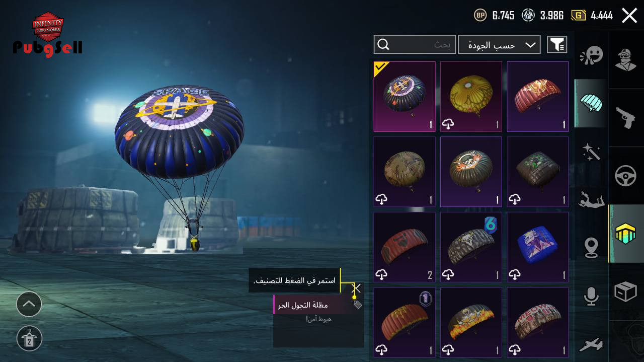Screen dimensions: 644x362
Task: Dismiss the hold-to-sort tooltip
Action: 357,288
